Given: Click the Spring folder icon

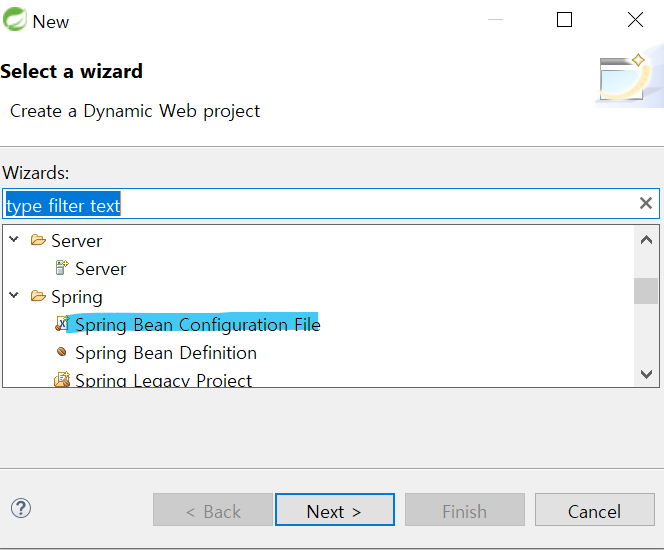Looking at the screenshot, I should [x=38, y=296].
